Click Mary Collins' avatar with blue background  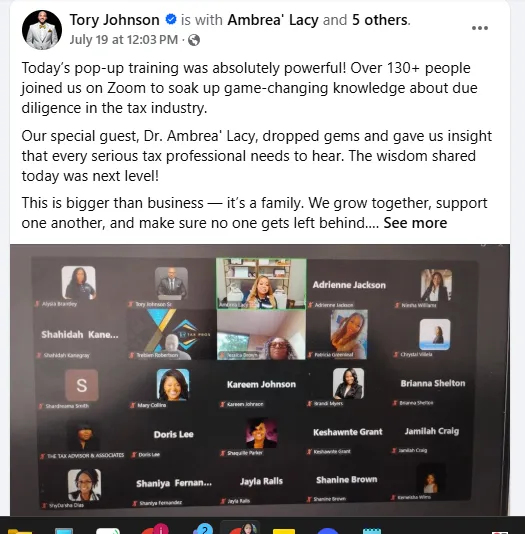(173, 384)
